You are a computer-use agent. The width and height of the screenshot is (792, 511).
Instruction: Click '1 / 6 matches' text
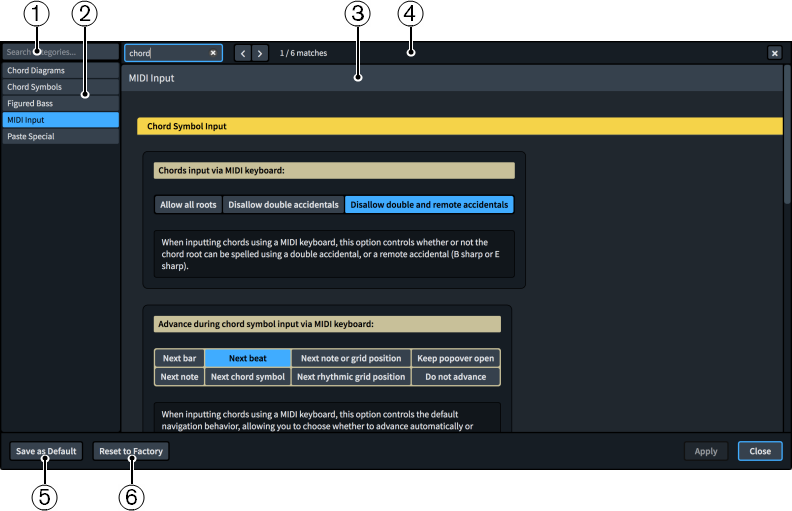coord(303,53)
